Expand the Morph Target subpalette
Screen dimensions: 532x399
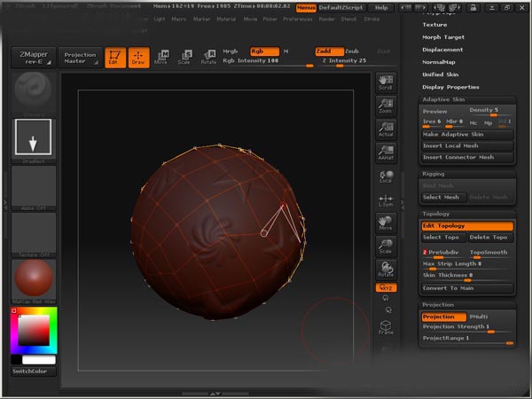tap(443, 37)
